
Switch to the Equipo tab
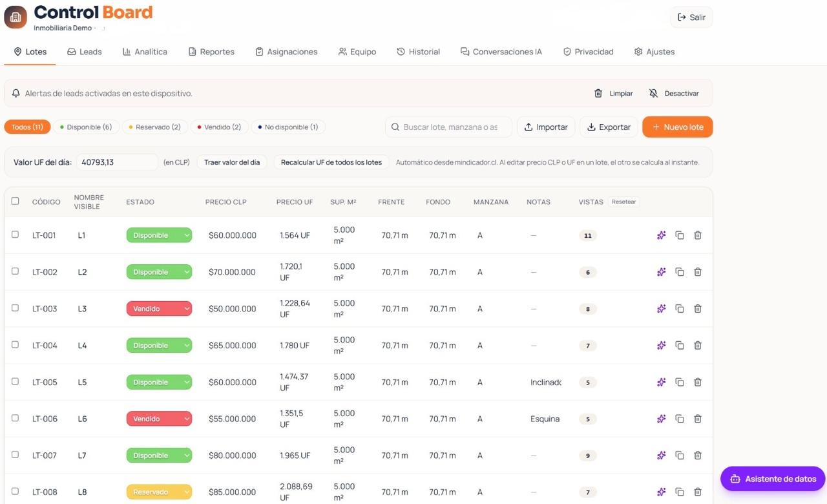click(357, 52)
